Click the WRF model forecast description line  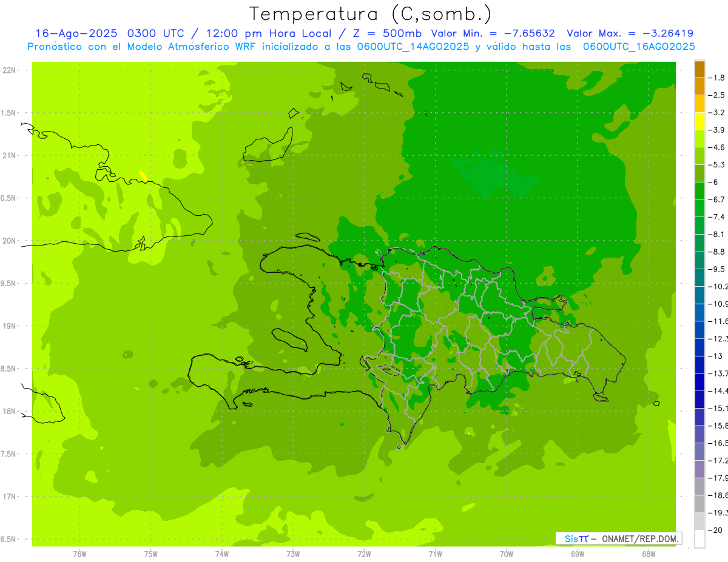(361, 47)
